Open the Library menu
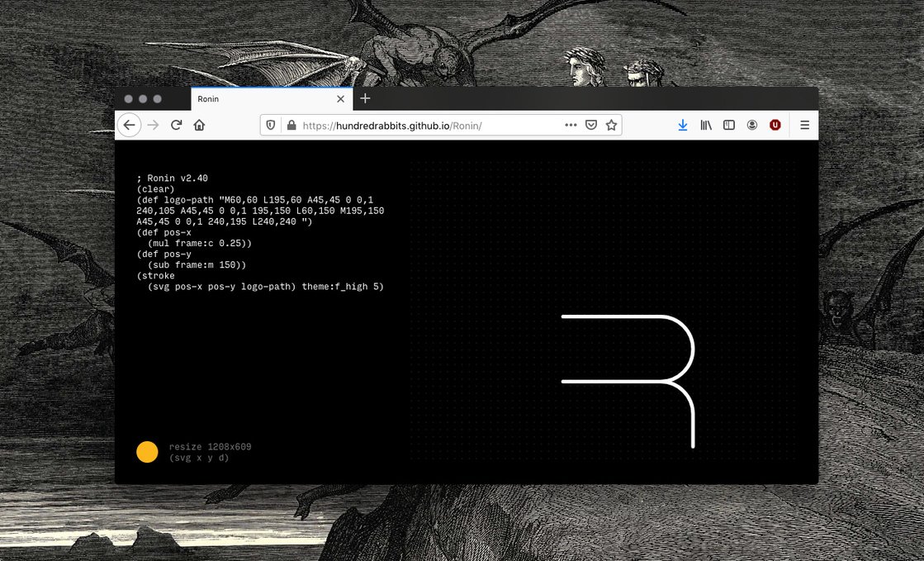Image resolution: width=924 pixels, height=561 pixels. [706, 125]
